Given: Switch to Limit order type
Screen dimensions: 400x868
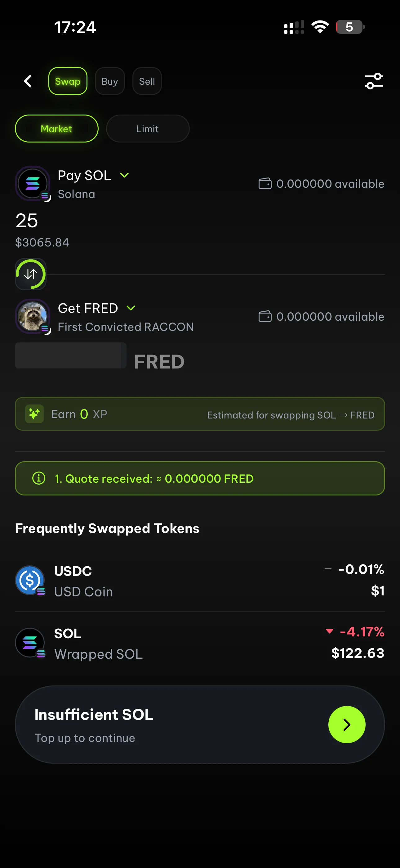Looking at the screenshot, I should [148, 129].
